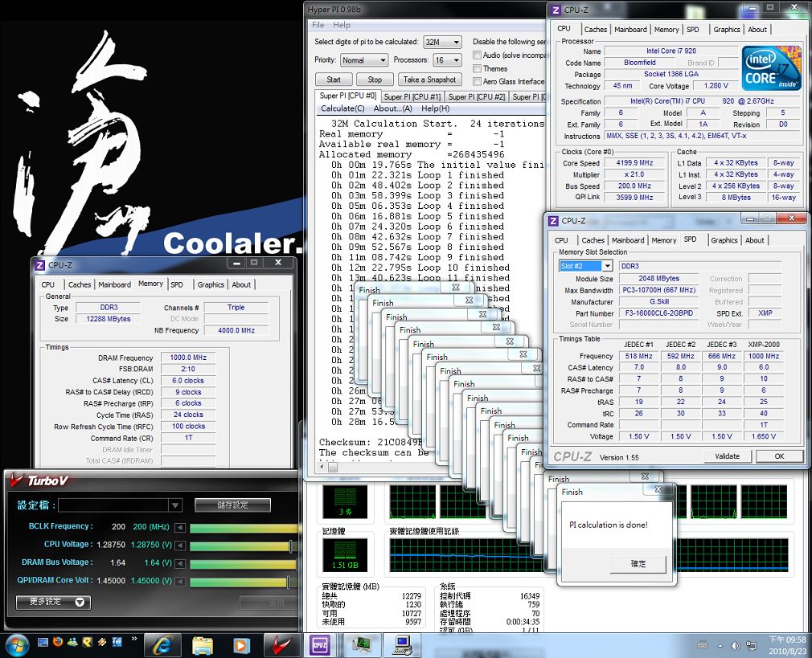The width and height of the screenshot is (812, 658).
Task: Switch to the Super PI [CPU #2] tab
Action: click(x=477, y=96)
